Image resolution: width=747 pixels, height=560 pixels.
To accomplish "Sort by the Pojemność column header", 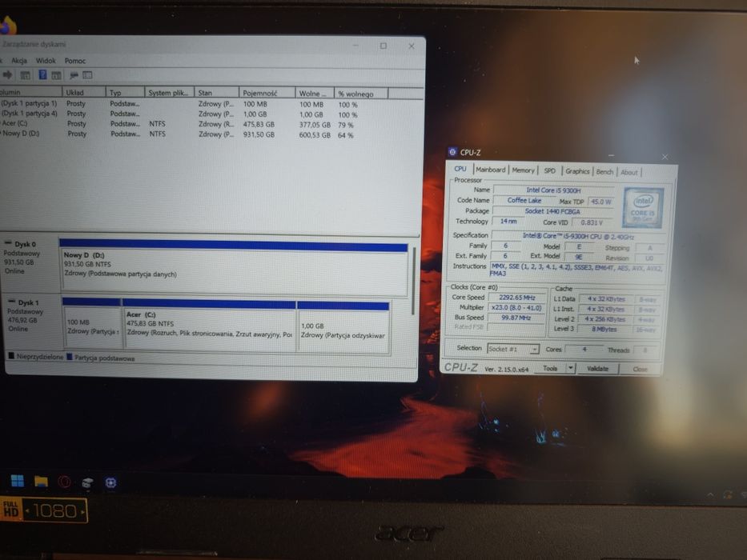I will click(x=267, y=94).
